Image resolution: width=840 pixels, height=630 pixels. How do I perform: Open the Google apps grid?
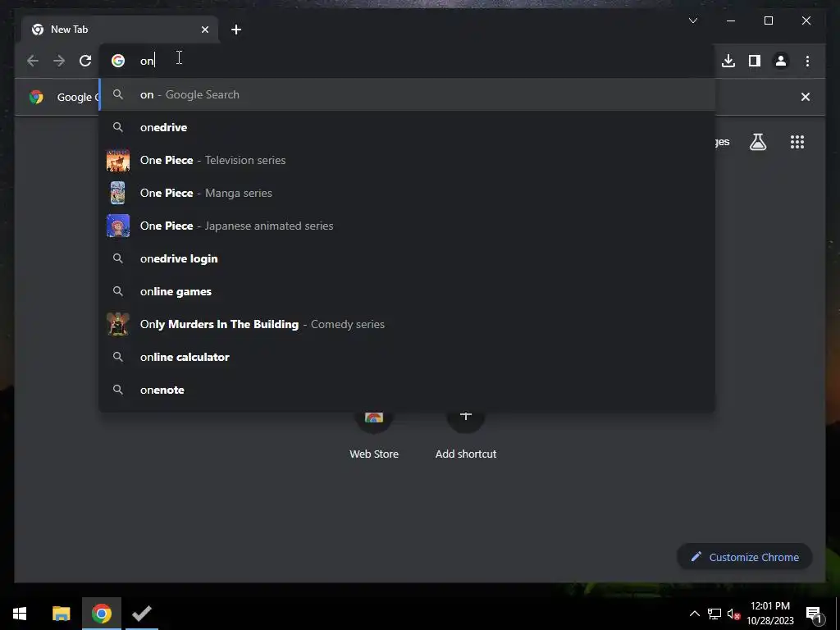click(x=797, y=142)
